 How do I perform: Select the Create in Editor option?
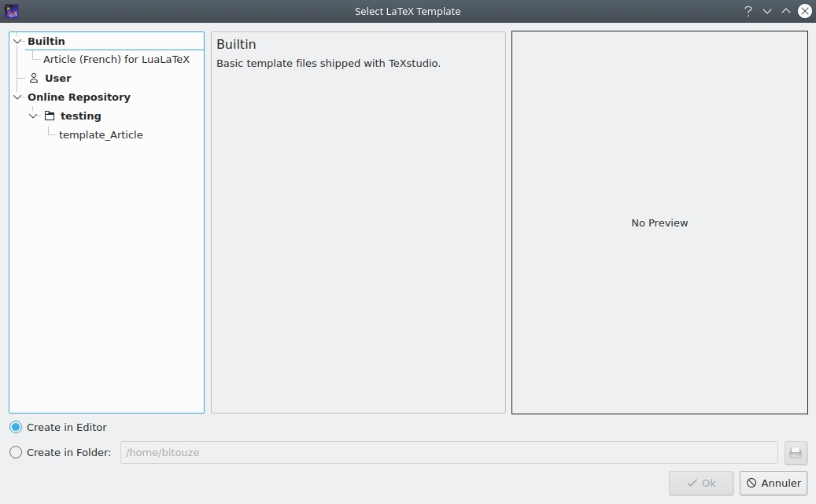[x=14, y=427]
